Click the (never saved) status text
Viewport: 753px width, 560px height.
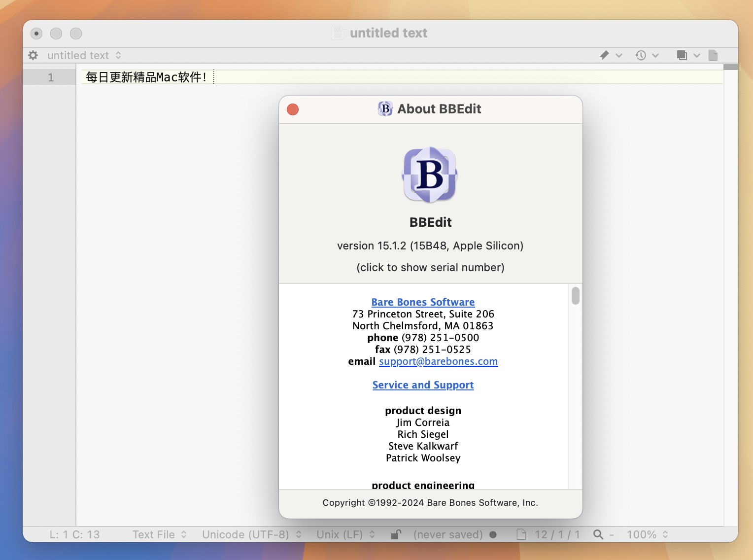(x=448, y=534)
